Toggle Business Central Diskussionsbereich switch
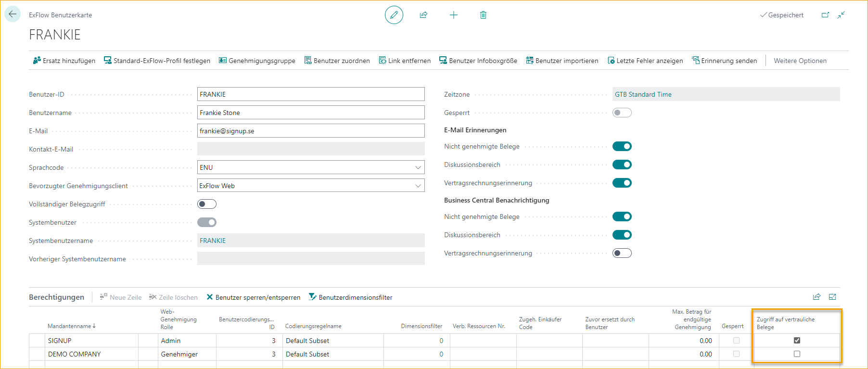Viewport: 868px width, 369px height. click(x=622, y=235)
